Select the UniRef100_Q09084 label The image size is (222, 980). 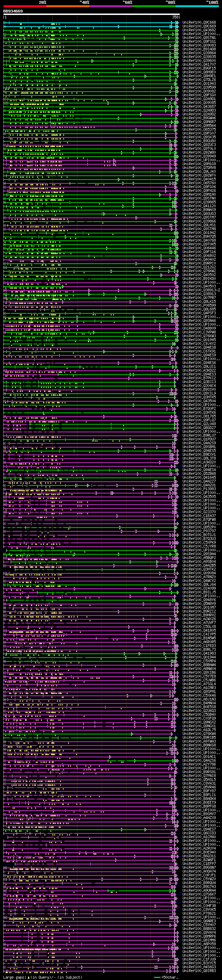199,573
